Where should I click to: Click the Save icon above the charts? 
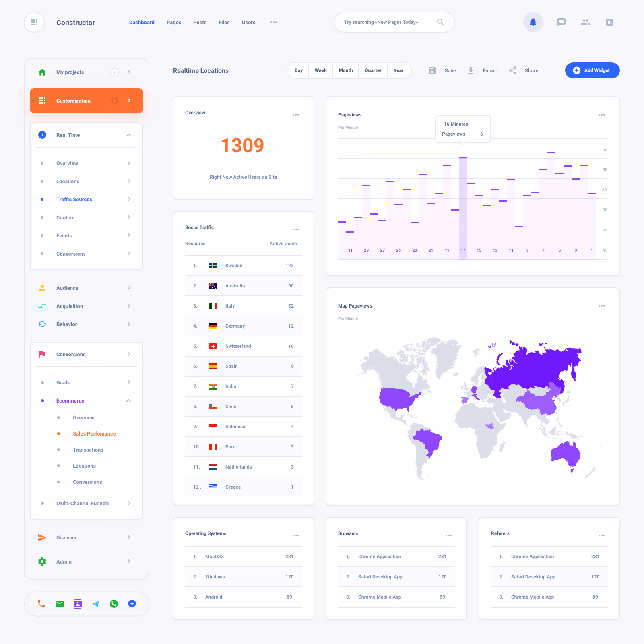pos(432,70)
